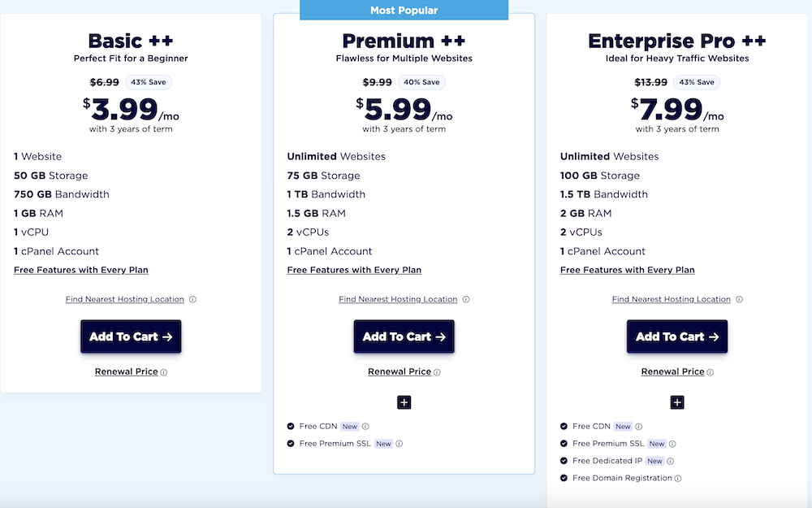Add Basic ++ plan to cart

click(x=131, y=336)
